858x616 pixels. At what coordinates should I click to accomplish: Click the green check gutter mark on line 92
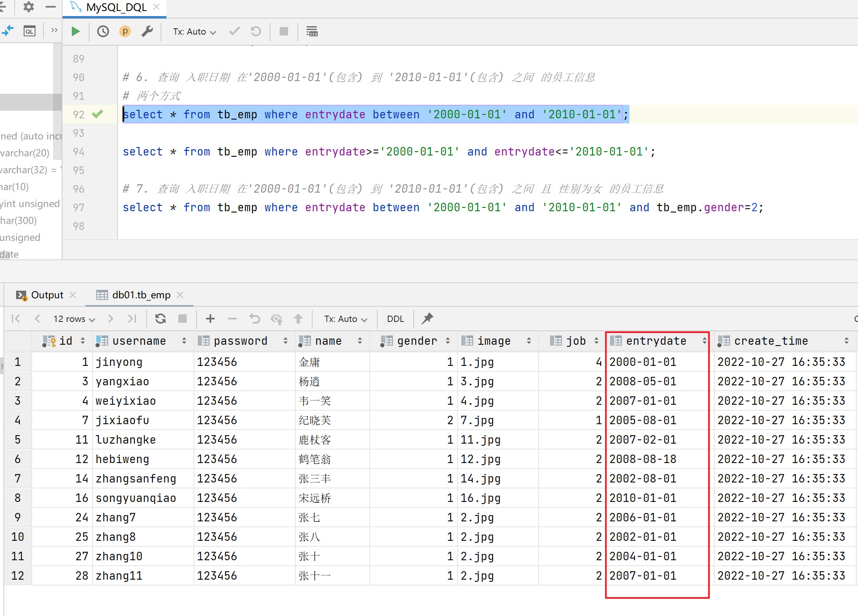coord(98,114)
